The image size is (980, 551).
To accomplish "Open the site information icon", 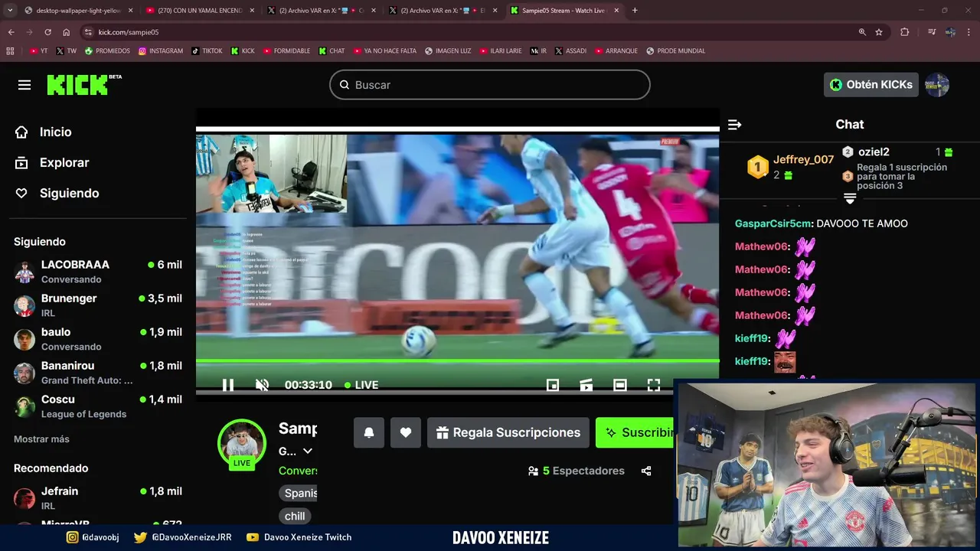I will coord(88,32).
